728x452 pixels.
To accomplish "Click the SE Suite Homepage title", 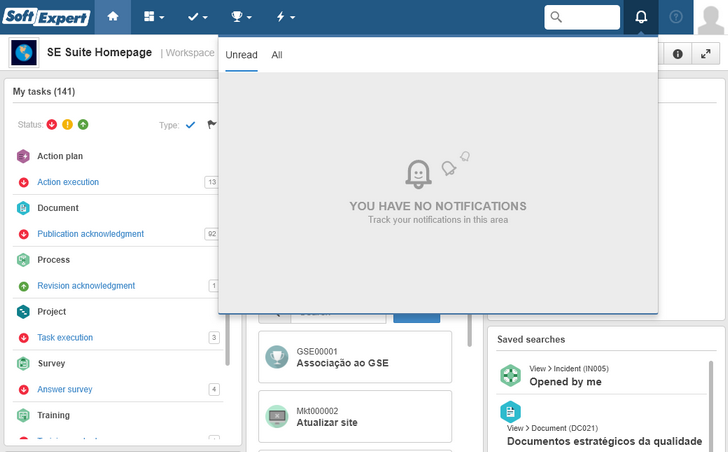I will click(99, 52).
